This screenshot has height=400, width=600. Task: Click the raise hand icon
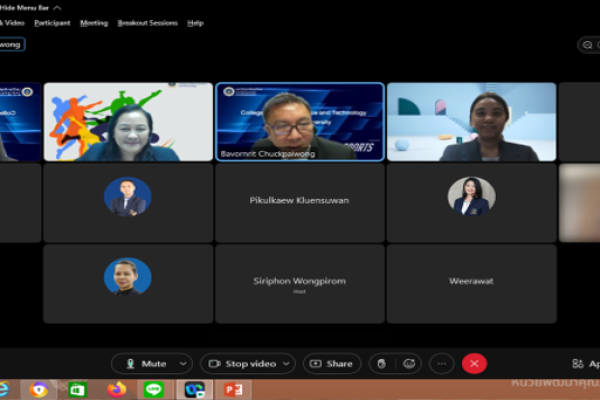coord(380,364)
